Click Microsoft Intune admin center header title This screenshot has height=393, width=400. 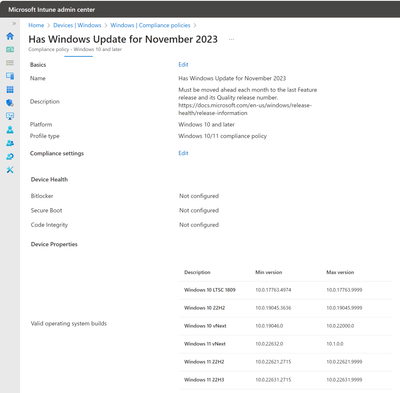(52, 10)
